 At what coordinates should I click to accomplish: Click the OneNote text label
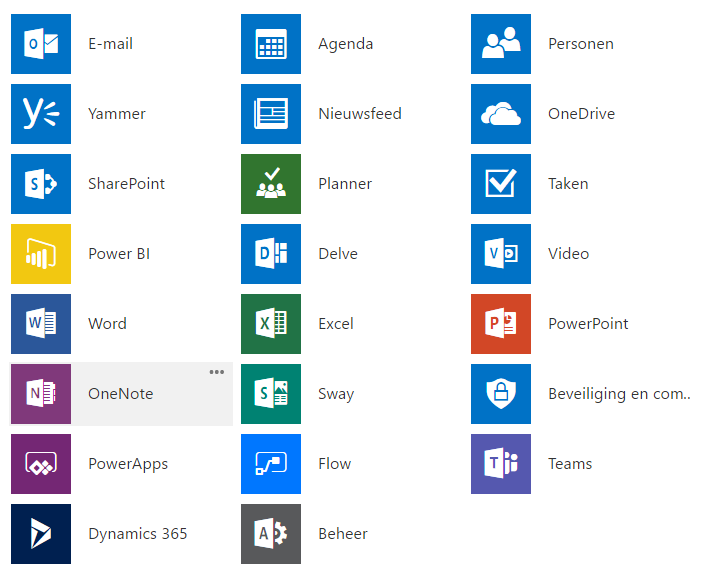(121, 394)
